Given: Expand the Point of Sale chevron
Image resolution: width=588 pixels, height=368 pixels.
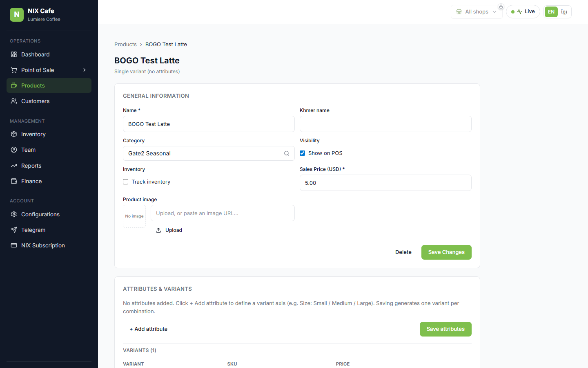Looking at the screenshot, I should 85,70.
